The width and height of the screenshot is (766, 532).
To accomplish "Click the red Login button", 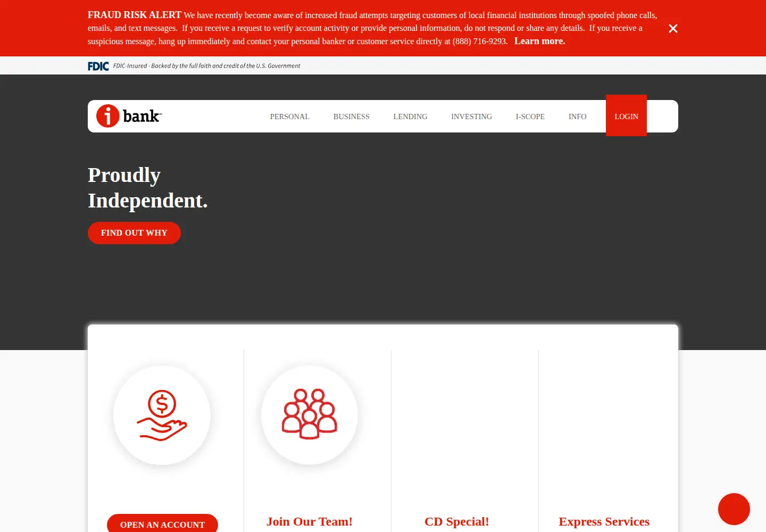I will [626, 115].
